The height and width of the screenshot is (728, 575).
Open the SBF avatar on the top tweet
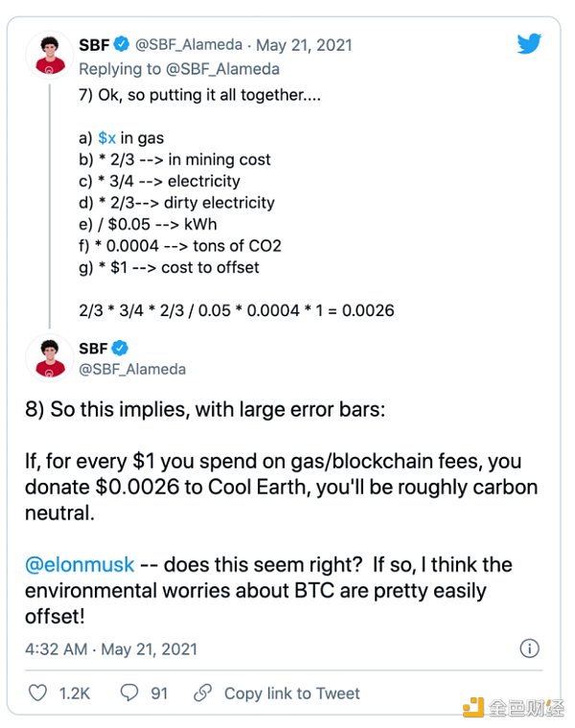click(x=47, y=56)
